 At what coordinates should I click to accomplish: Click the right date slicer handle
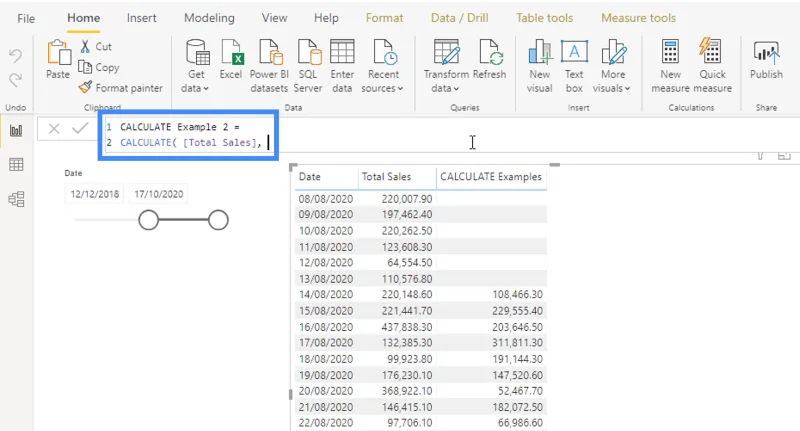[x=218, y=220]
